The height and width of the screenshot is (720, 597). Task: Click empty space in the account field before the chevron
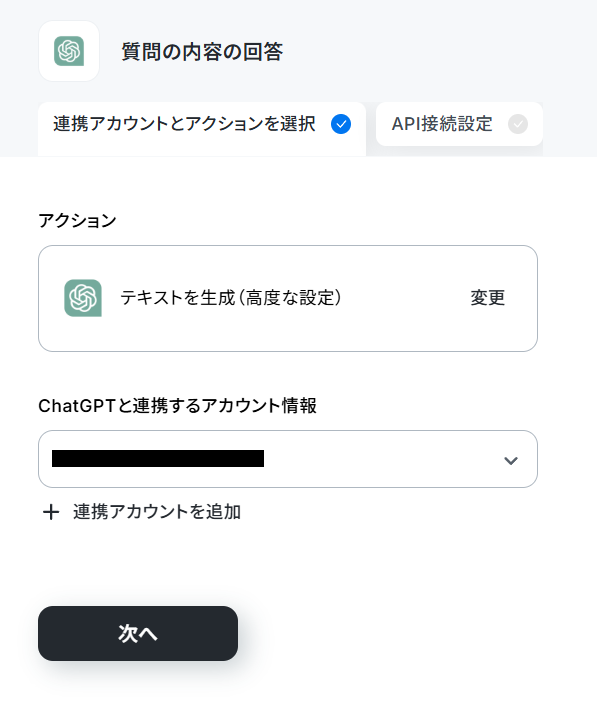point(381,459)
